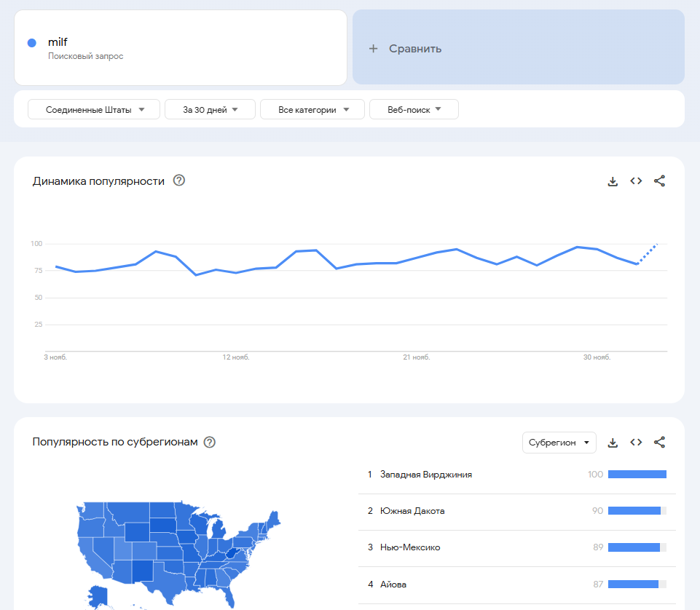Viewport: 700px width, 610px height.
Task: Open the Соединенные Штаты region dropdown
Action: tap(94, 110)
